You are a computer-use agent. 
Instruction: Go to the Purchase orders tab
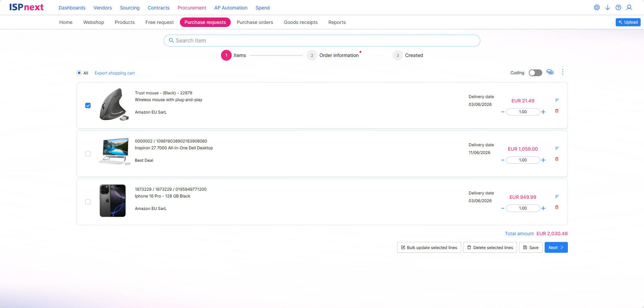point(255,22)
